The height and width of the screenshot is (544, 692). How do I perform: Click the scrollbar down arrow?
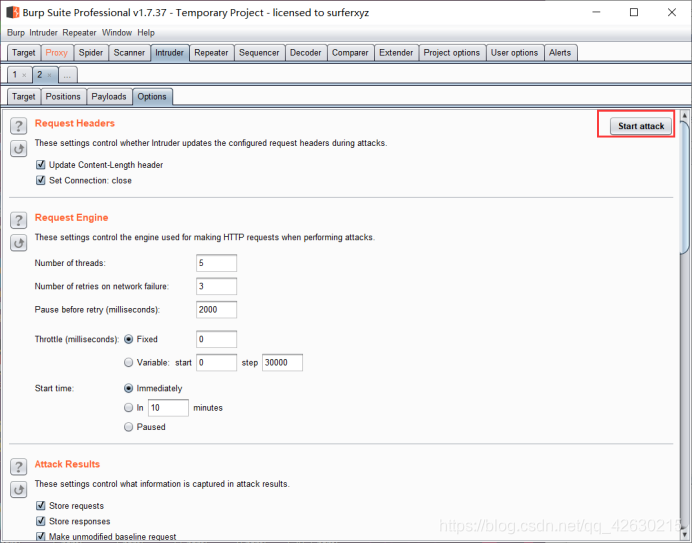684,535
